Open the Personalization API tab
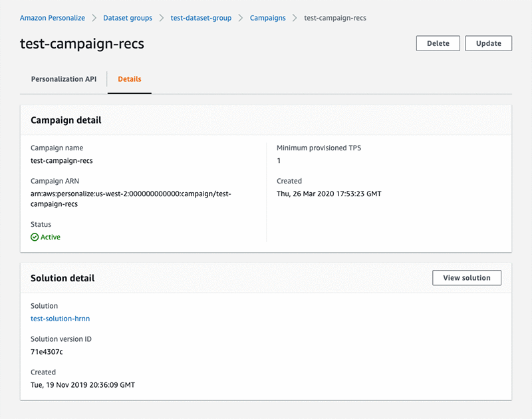Image resolution: width=532 pixels, height=419 pixels. [64, 79]
